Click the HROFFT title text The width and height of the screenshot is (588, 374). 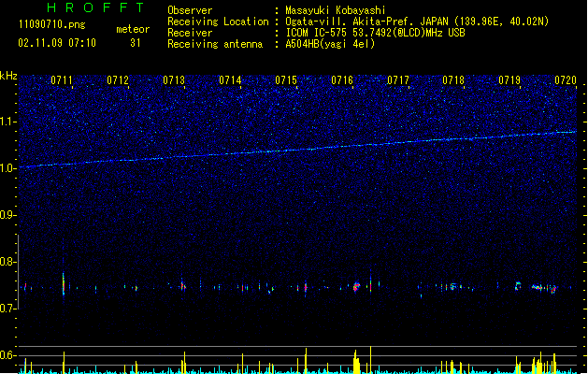tap(95, 7)
